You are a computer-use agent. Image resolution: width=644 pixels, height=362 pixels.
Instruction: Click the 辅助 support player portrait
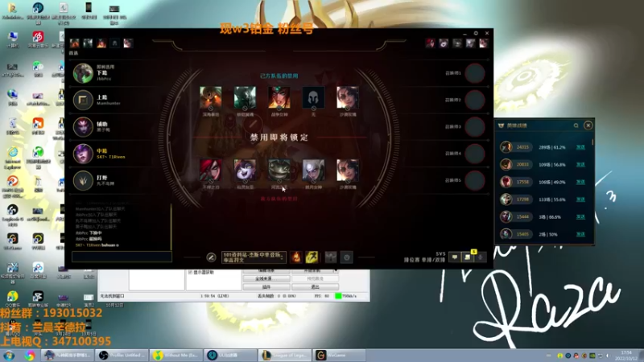(83, 126)
